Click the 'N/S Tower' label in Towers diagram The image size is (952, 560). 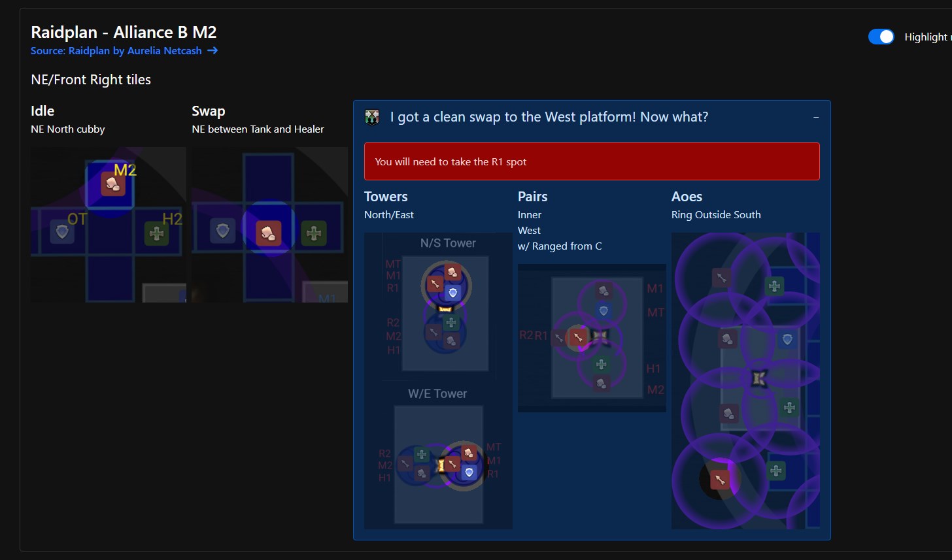pyautogui.click(x=448, y=243)
